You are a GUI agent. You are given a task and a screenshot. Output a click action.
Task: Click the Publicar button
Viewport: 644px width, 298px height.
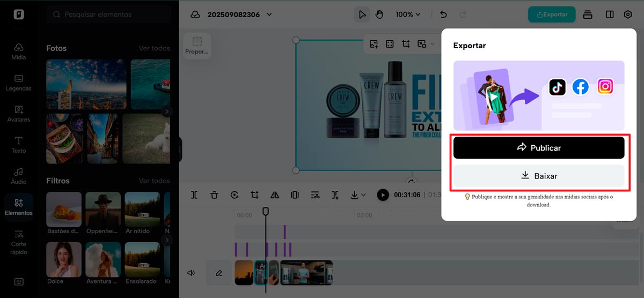539,147
